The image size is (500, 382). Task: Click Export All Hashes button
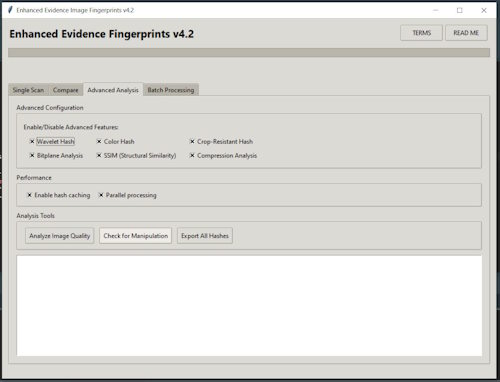[205, 236]
